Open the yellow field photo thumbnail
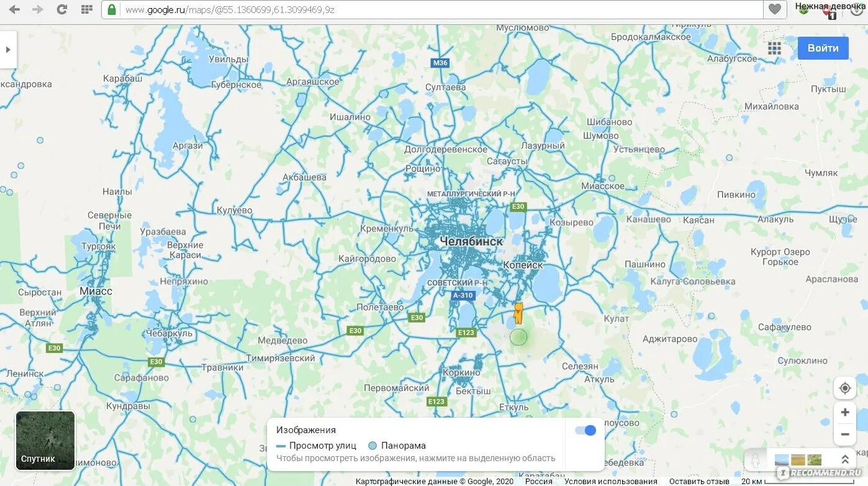 click(798, 460)
